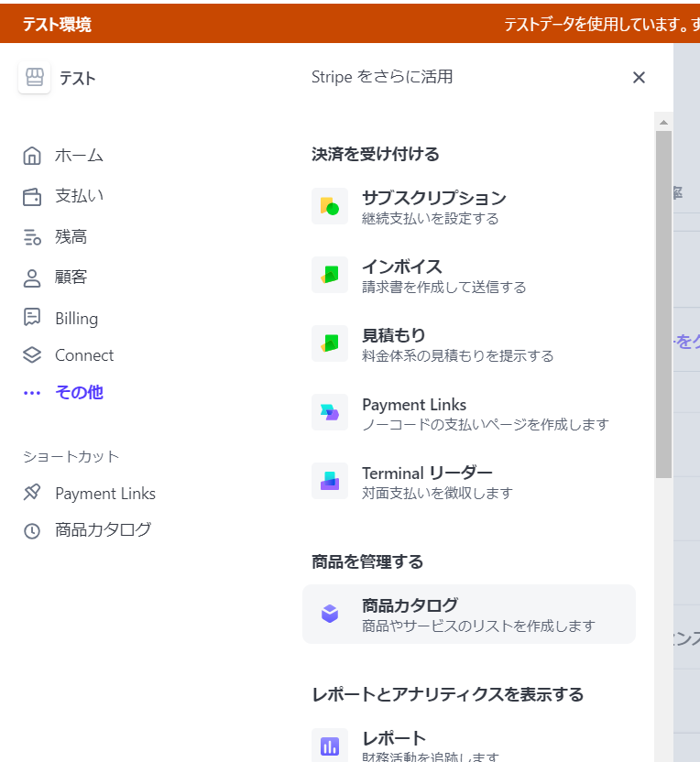Image resolution: width=700 pixels, height=762 pixels.
Task: Click the インボイス product icon
Action: click(x=330, y=275)
